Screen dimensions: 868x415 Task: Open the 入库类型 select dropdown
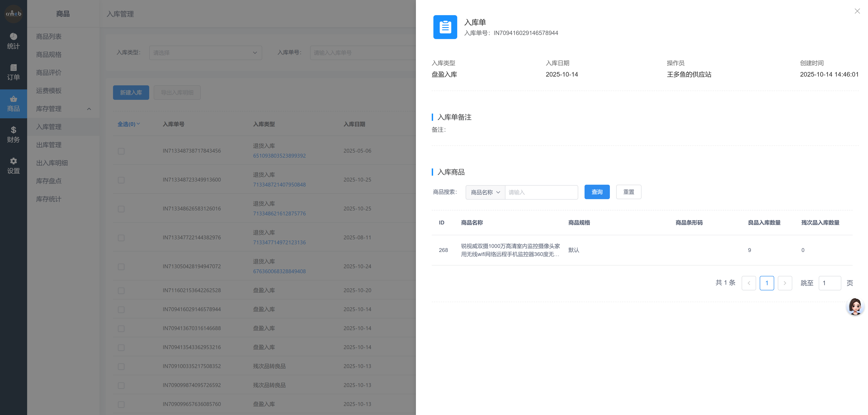pyautogui.click(x=205, y=53)
